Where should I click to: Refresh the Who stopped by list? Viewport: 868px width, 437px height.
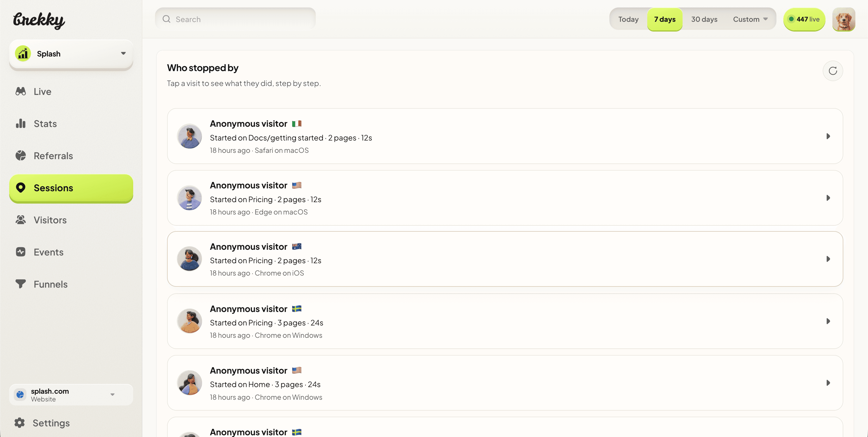833,71
